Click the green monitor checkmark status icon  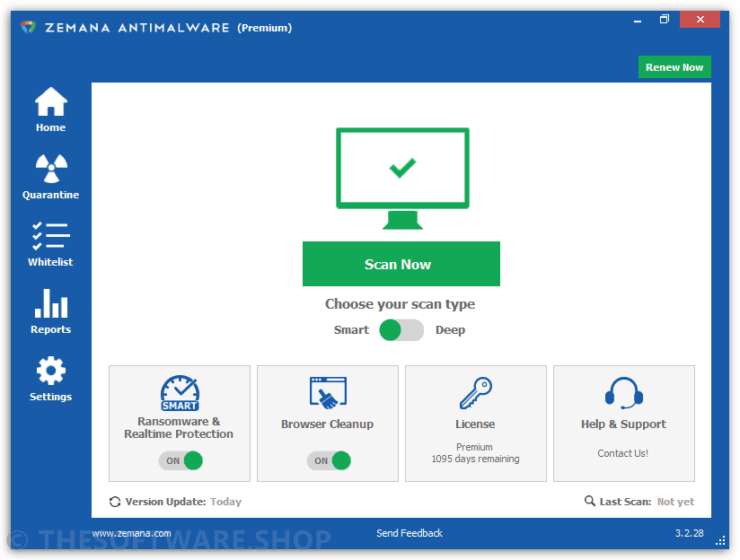402,179
